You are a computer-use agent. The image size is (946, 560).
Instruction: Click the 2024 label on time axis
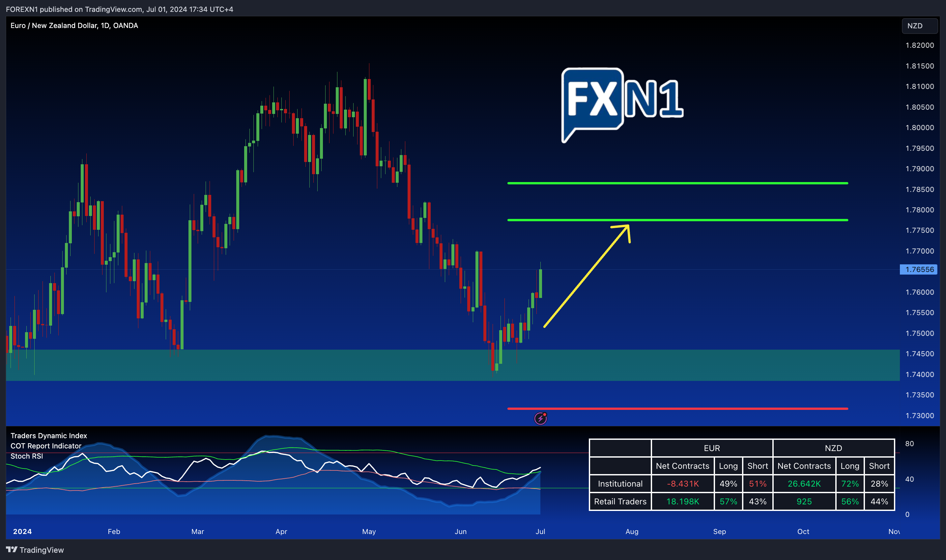22,531
